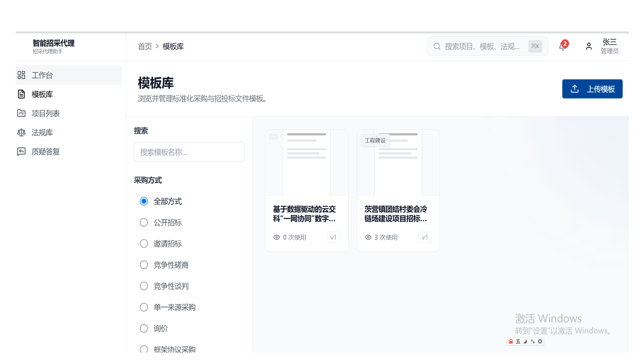Screen dimensions: 644x362
Task: Click the 质疑答复 reply icon
Action: 21,152
